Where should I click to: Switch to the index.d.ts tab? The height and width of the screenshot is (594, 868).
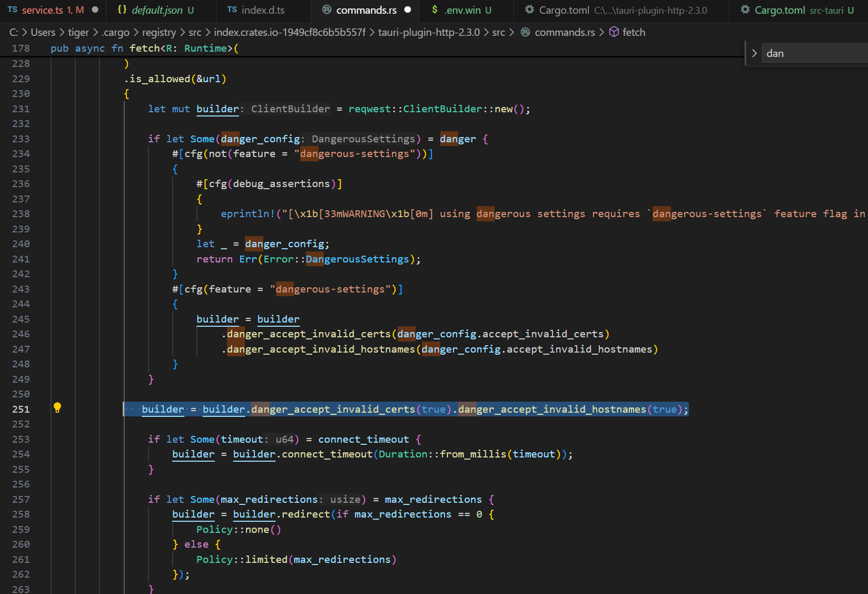pos(263,10)
